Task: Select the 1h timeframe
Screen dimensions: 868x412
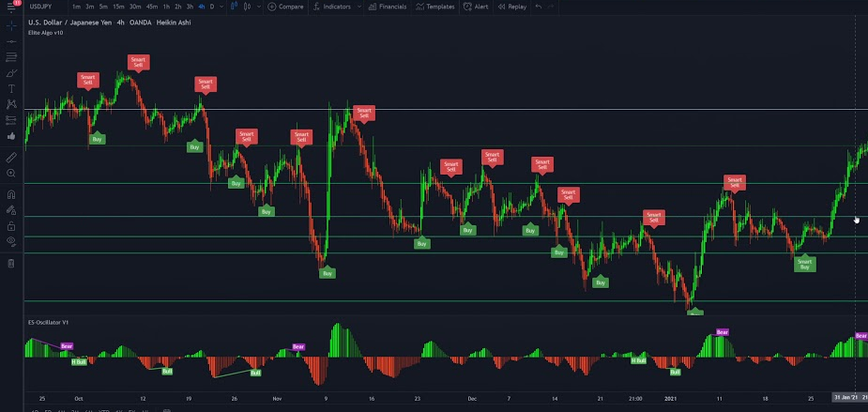Action: point(166,7)
